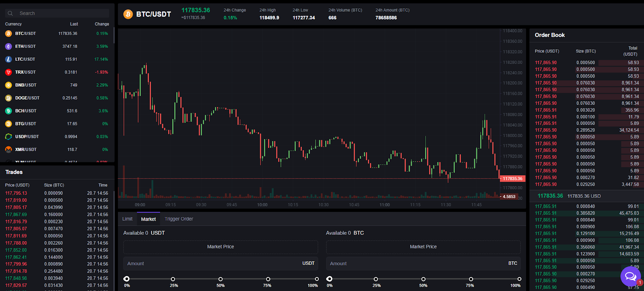Screen dimensions: 644x291
Task: Switch to the Limit order tab
Action: (x=127, y=219)
